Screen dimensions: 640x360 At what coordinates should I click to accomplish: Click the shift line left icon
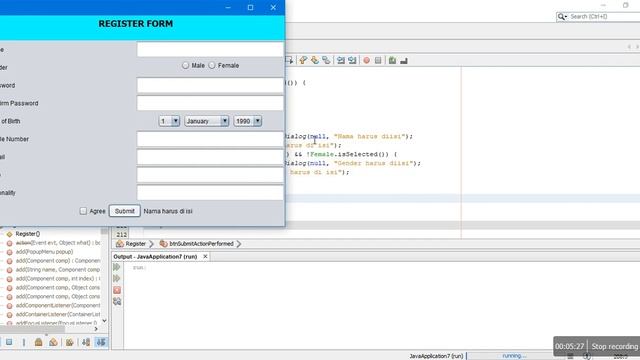pyautogui.click(x=341, y=60)
